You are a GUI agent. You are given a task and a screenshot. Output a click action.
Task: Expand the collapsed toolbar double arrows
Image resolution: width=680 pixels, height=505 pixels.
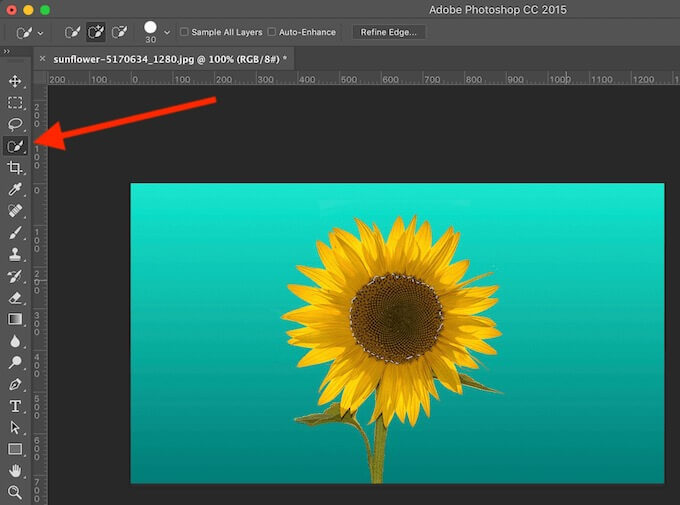coord(8,51)
